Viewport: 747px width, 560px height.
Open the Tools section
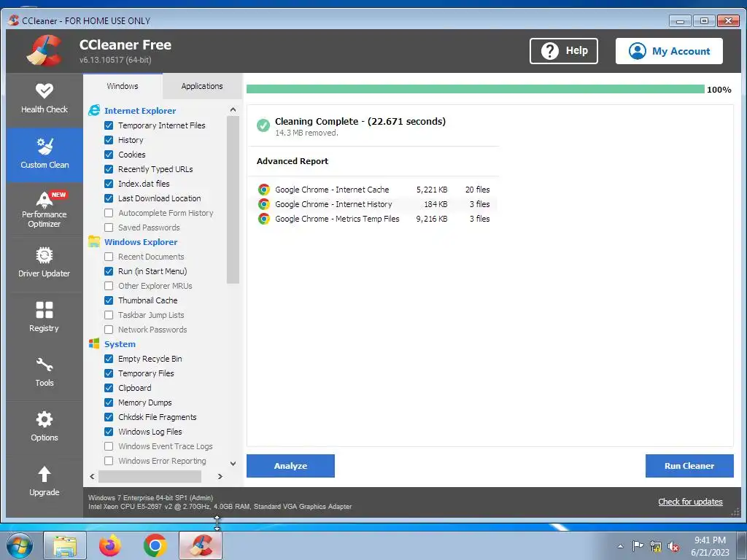(x=44, y=373)
